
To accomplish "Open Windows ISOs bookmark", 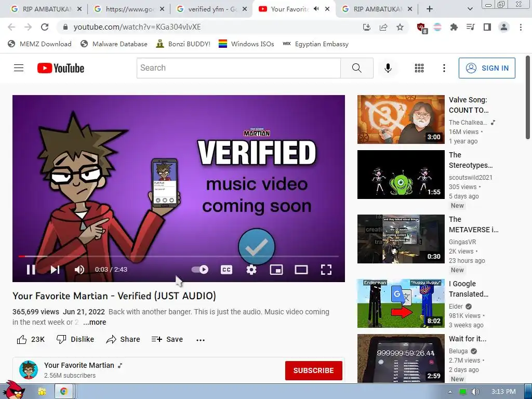I will 246,44.
